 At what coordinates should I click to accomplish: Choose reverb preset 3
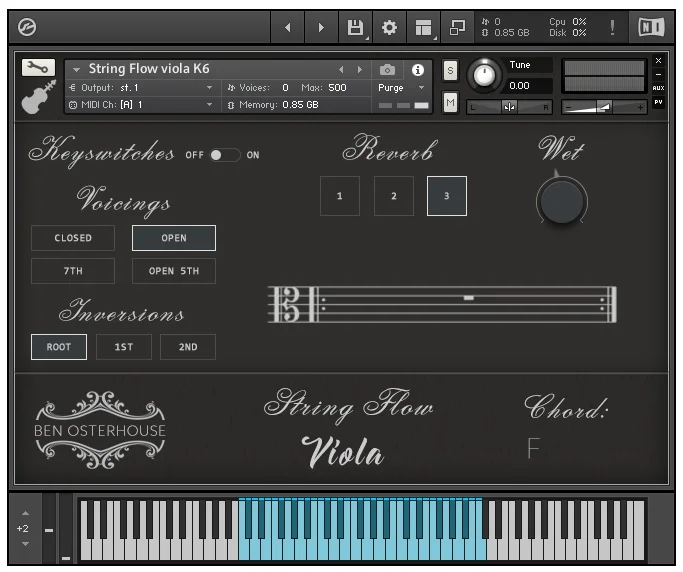(x=447, y=196)
